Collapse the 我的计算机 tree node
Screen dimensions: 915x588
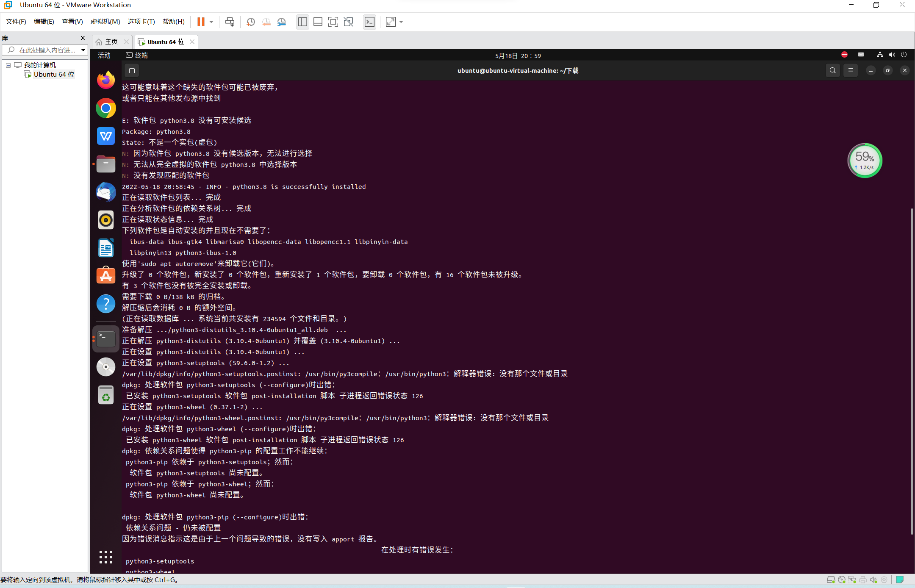point(8,65)
